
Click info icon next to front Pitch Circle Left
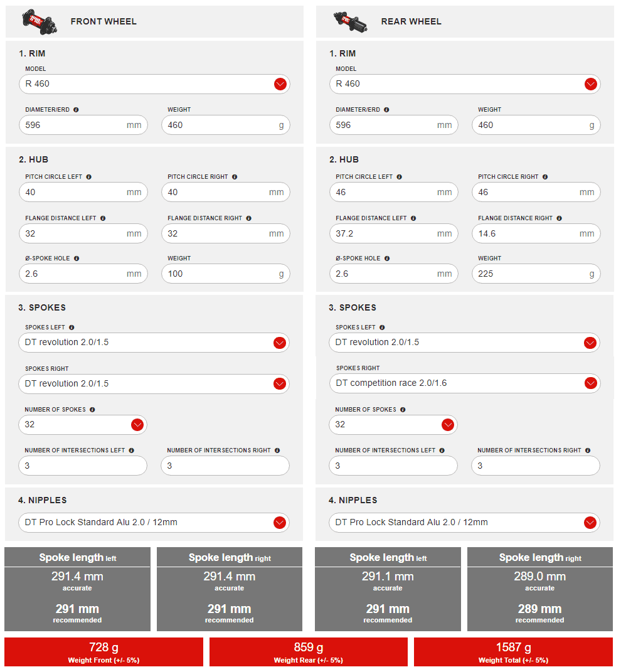pos(88,177)
